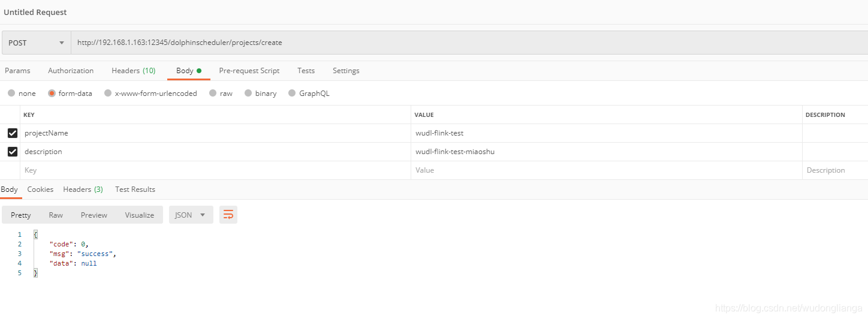The width and height of the screenshot is (868, 319).
Task: Open the request Headers (10) tab
Action: [133, 71]
